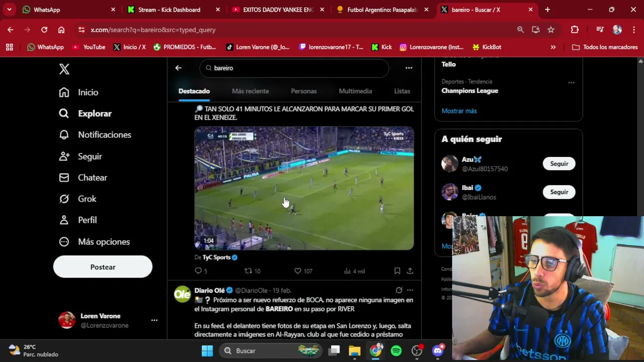The height and width of the screenshot is (362, 644).
Task: Bookmark this page with star icon
Action: coord(551,30)
